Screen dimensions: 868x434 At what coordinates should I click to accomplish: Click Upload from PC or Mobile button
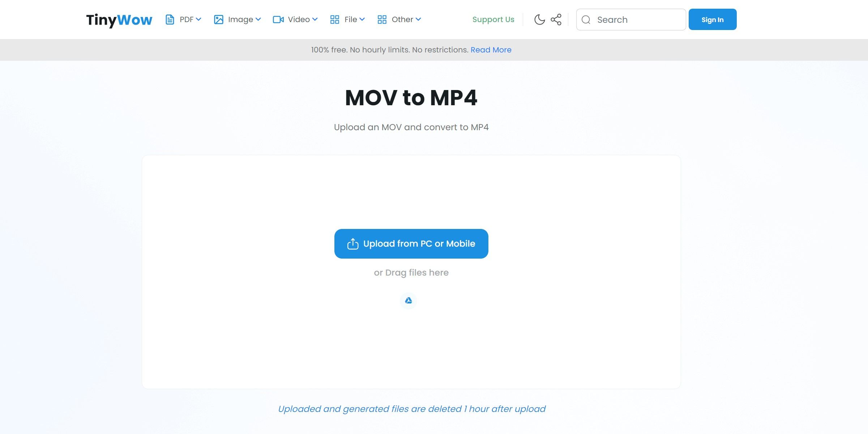pos(411,243)
